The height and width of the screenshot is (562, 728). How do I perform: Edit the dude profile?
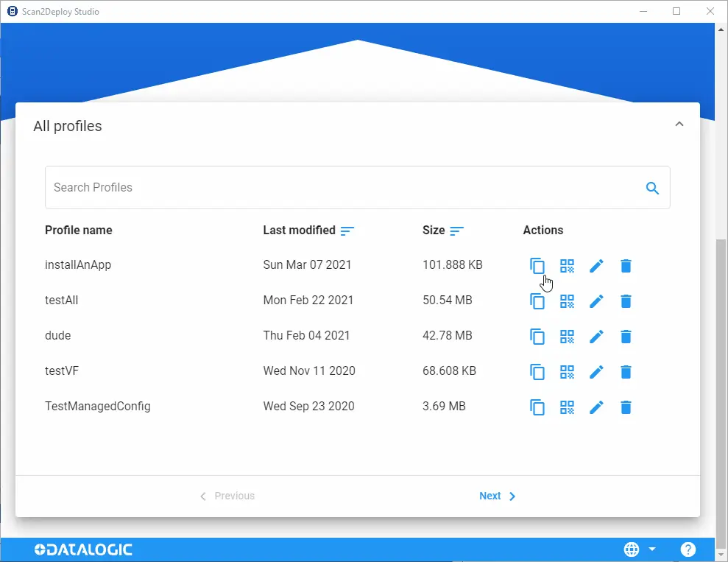[x=596, y=337]
